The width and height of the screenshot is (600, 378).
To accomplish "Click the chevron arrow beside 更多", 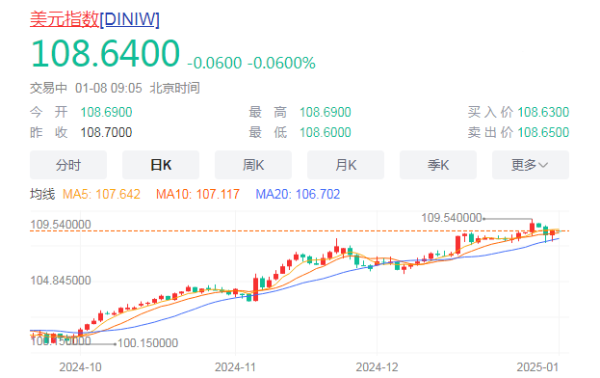I will 543,165.
